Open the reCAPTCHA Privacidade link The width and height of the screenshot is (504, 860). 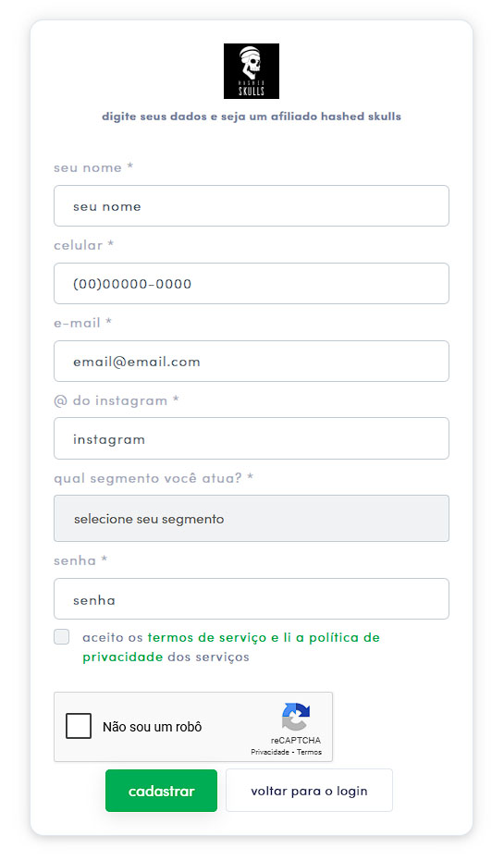[x=270, y=752]
